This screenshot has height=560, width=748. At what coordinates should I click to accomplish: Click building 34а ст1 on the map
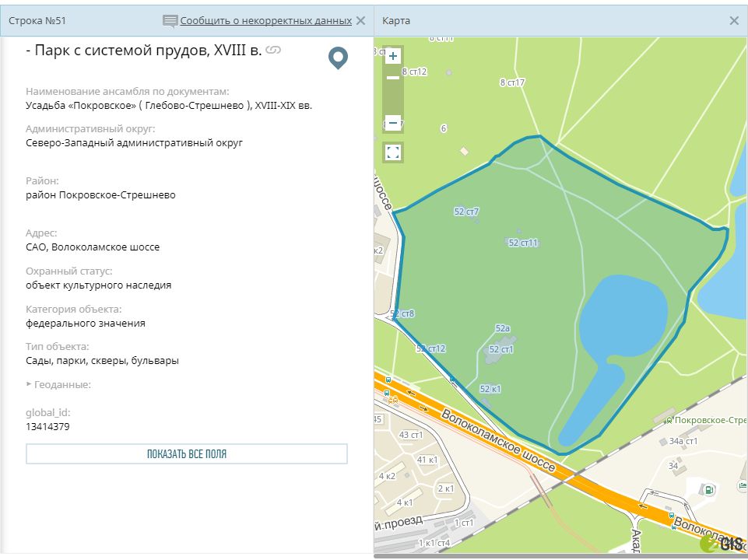coord(683,441)
